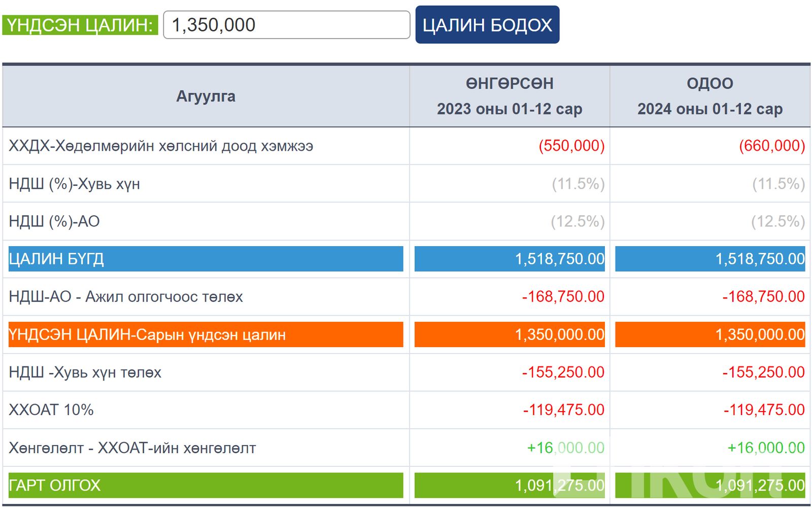Click the 2024 -168,750.00 employer contribution value
The height and width of the screenshot is (509, 812).
click(764, 296)
